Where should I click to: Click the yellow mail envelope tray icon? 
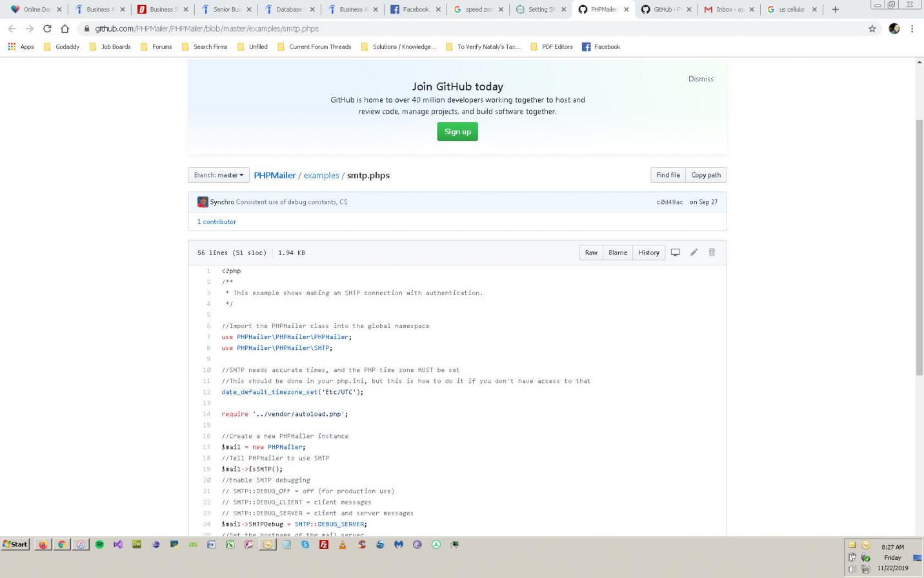pos(852,545)
